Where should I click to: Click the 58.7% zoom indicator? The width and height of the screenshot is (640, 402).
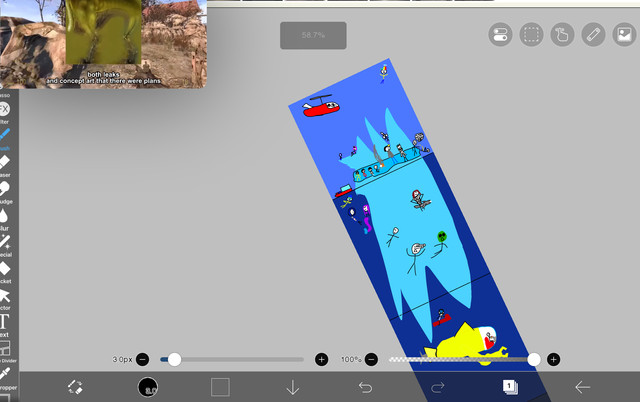click(x=313, y=36)
